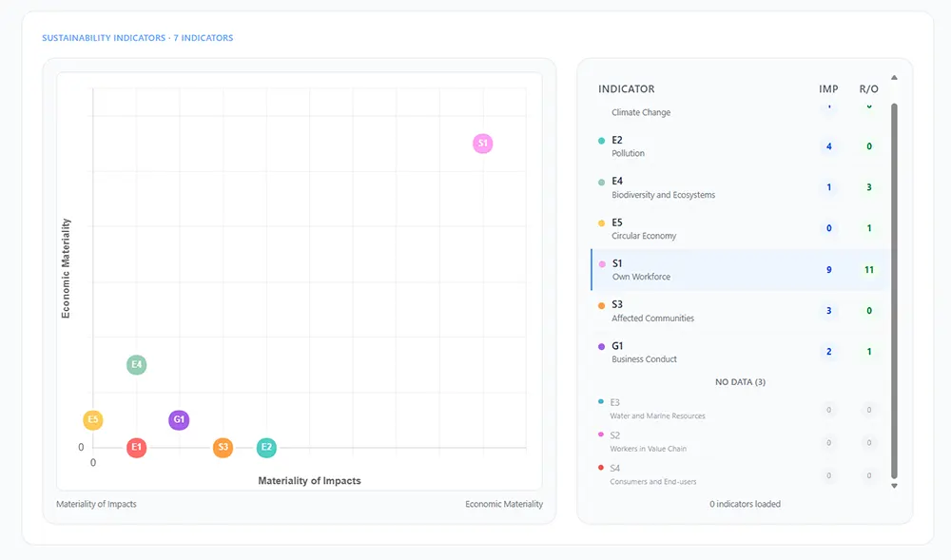Click the red E1 chart marker
Image resolution: width=951 pixels, height=560 pixels.
137,447
